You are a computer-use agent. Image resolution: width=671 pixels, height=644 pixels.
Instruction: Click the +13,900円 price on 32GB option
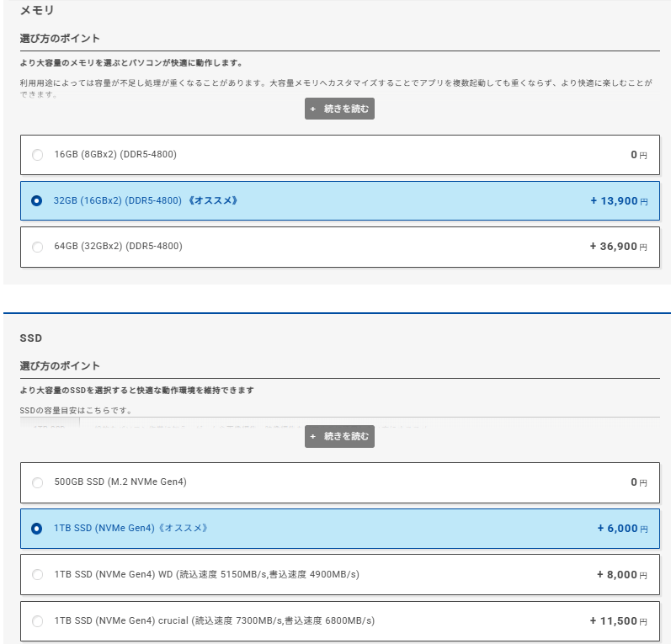click(x=619, y=201)
